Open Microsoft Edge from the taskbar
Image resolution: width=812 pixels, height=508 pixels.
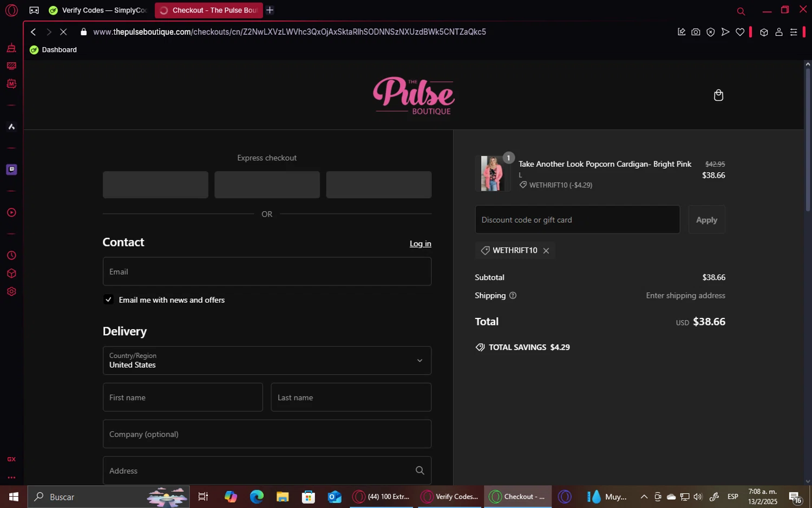coord(257,497)
